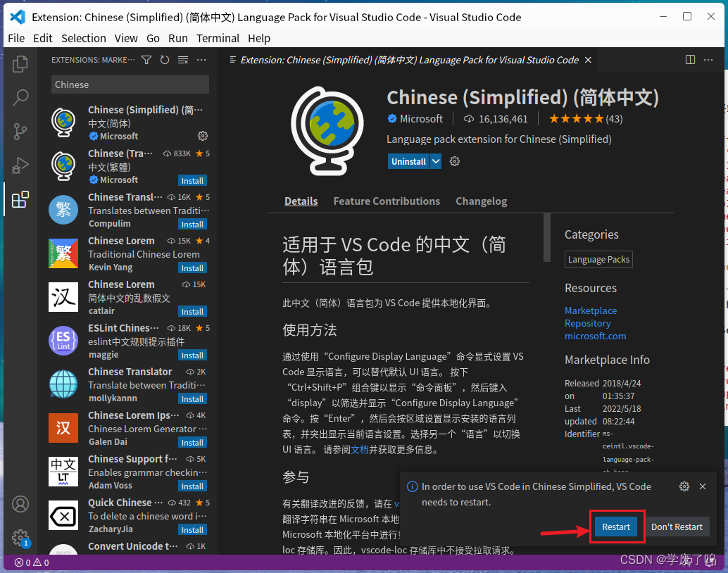
Task: Refresh the extensions list
Action: 164,60
